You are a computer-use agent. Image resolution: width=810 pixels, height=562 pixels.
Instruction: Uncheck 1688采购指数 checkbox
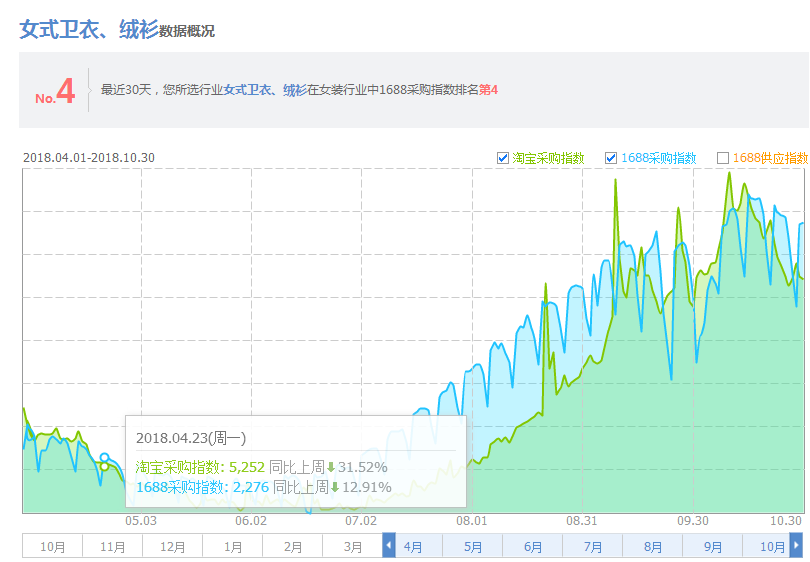(x=611, y=158)
